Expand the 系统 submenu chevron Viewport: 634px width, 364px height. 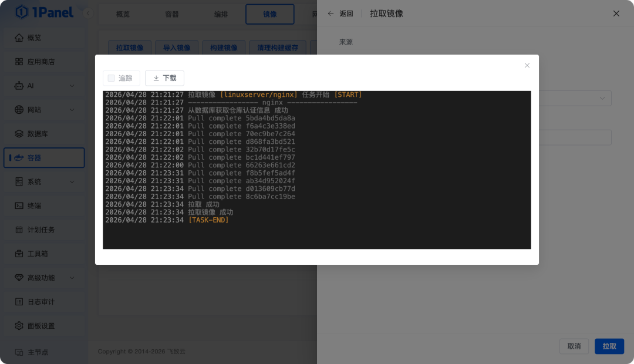point(72,181)
